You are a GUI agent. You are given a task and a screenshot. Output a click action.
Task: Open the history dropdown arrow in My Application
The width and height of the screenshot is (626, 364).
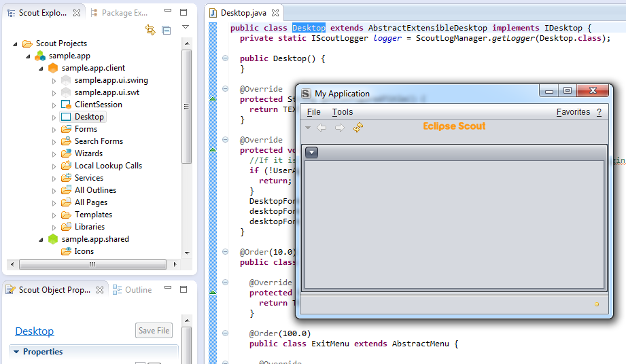[308, 128]
